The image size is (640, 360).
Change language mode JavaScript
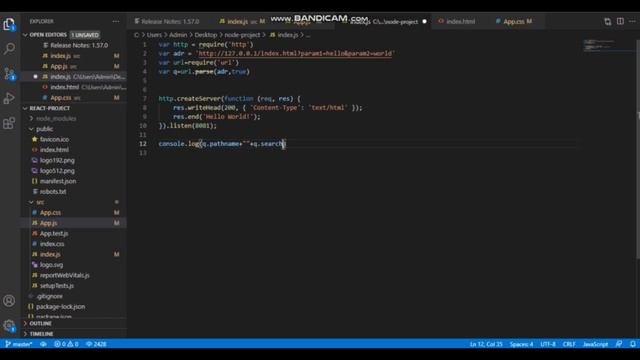coord(595,344)
